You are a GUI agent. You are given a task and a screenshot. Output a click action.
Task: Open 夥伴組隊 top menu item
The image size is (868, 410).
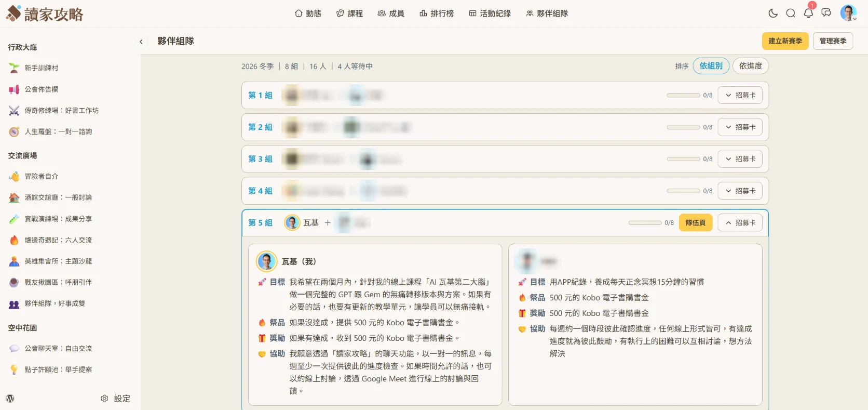tap(547, 14)
